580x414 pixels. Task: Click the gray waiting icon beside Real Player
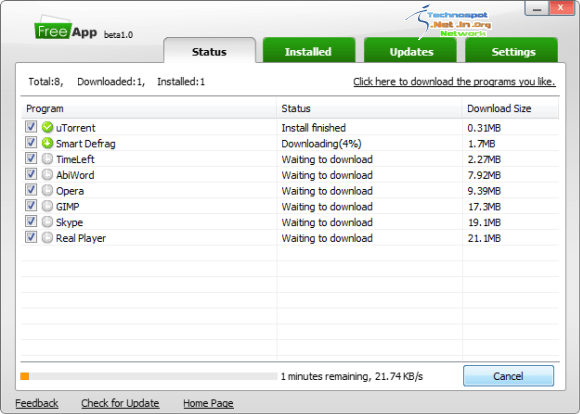(x=47, y=238)
